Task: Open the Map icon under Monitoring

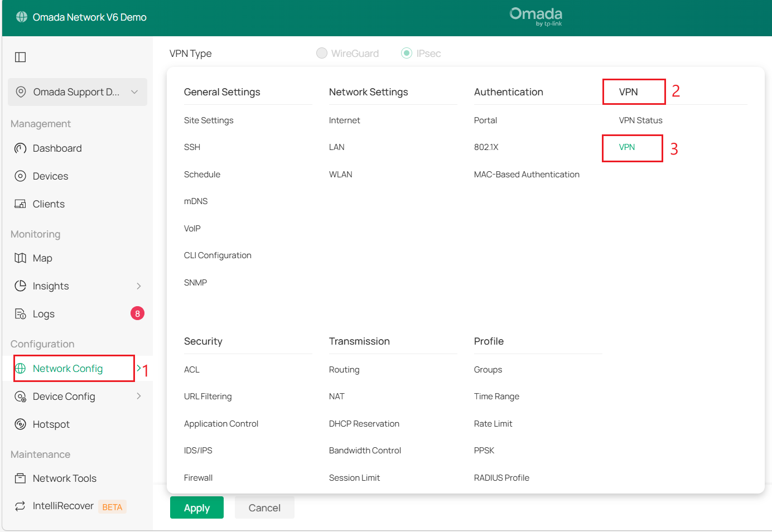Action: coord(21,258)
